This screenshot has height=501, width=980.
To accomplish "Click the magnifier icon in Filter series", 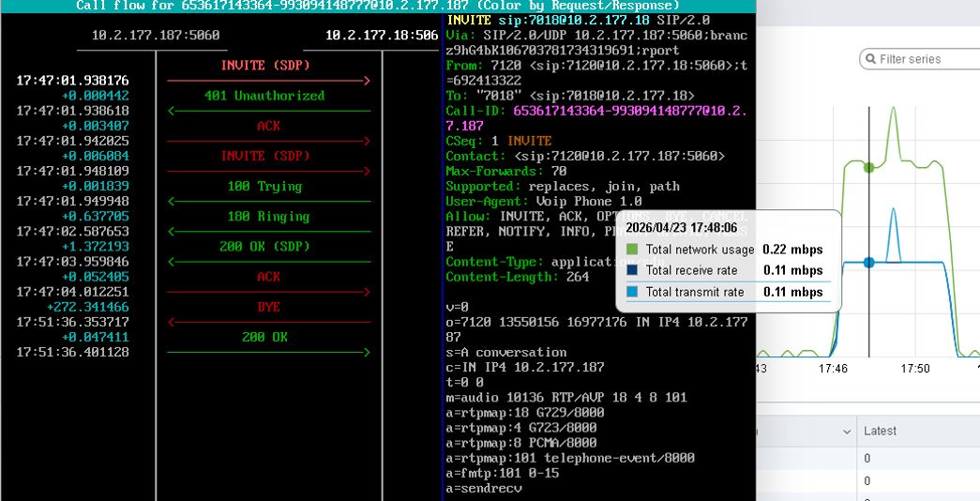I will (x=870, y=59).
